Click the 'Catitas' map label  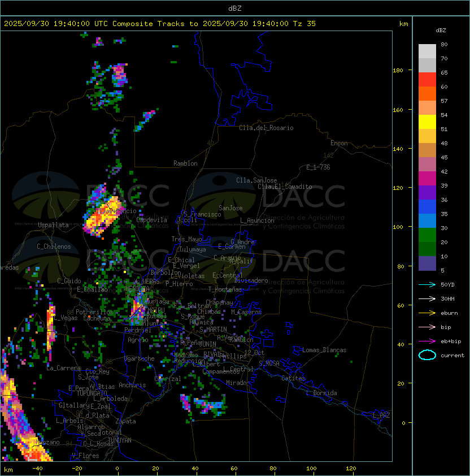click(x=293, y=378)
